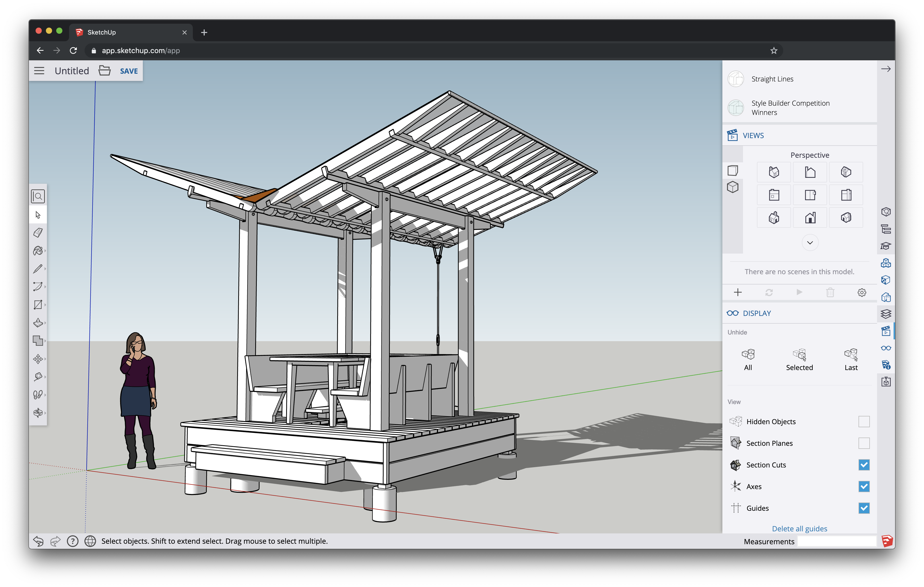Screen dimensions: 924x587
Task: Click the VIEWS menu label
Action: pyautogui.click(x=756, y=135)
